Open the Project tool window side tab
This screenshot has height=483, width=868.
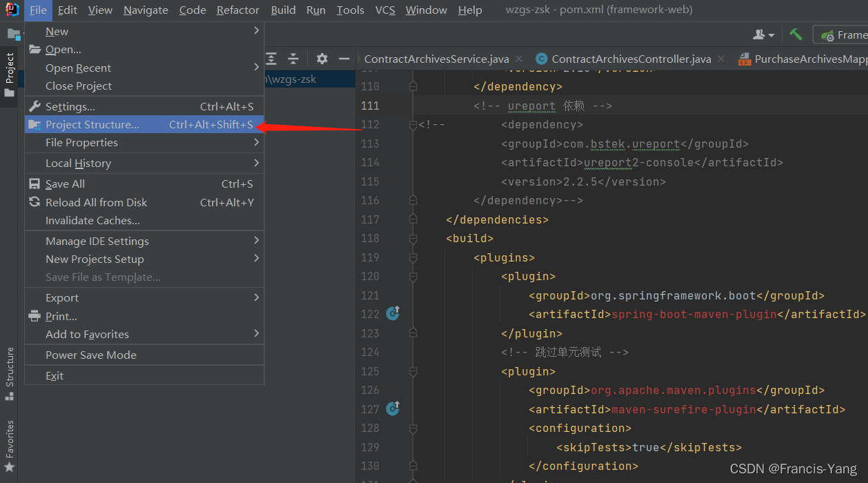[9, 75]
